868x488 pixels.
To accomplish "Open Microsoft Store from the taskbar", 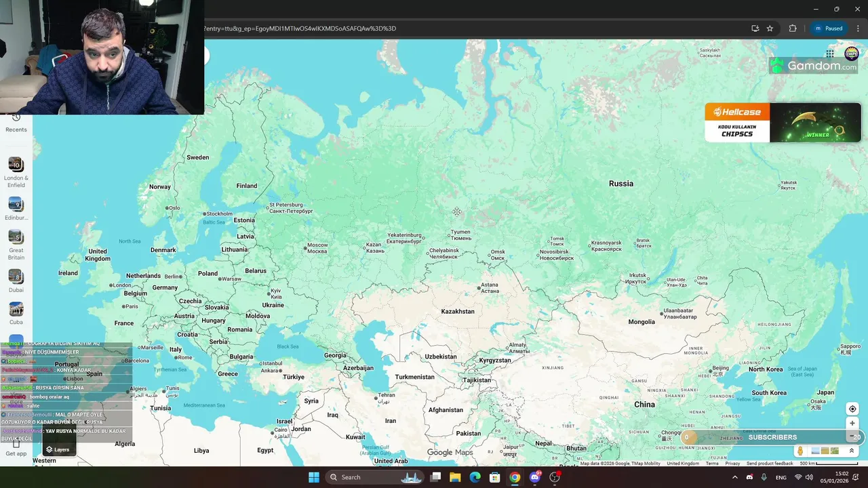I will [x=495, y=477].
